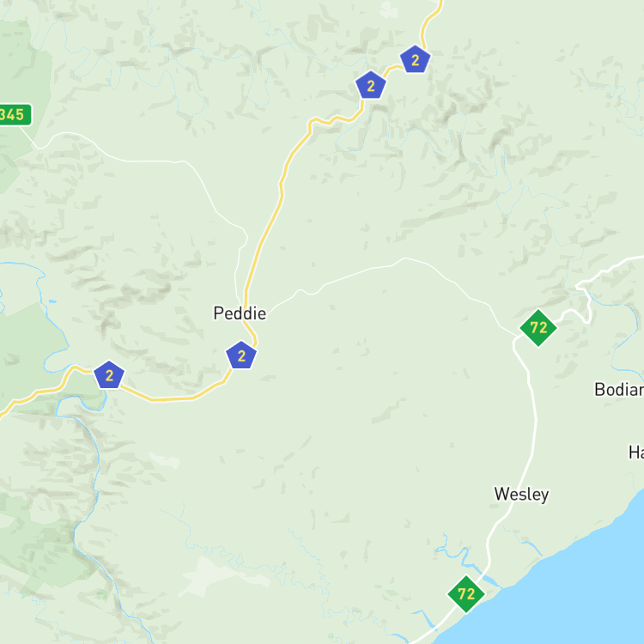Select the 72 diamond shield beside the coastline

tap(466, 594)
